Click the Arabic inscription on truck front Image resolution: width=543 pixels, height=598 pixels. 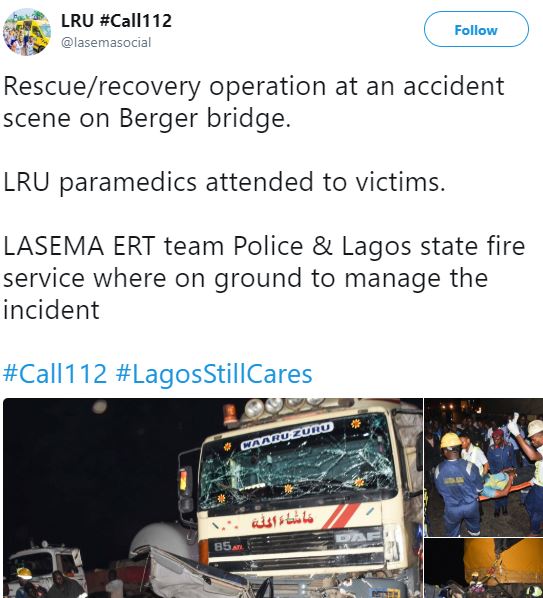[282, 521]
